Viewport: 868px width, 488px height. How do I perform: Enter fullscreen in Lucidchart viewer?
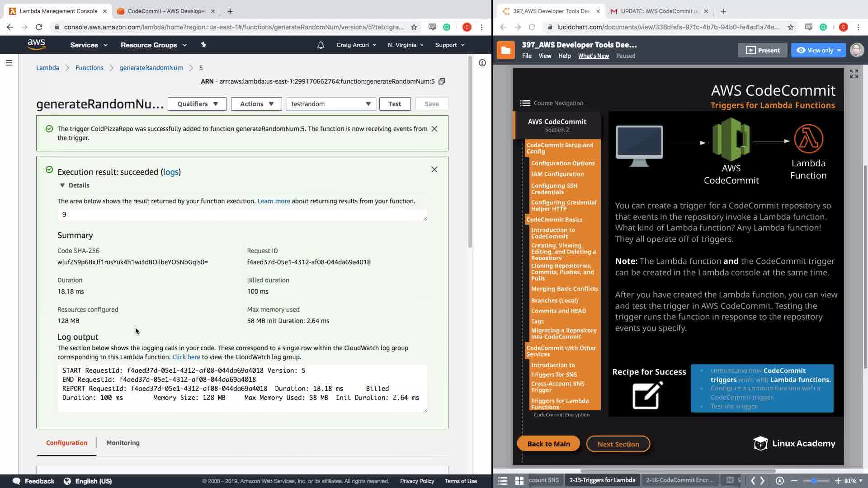click(854, 74)
